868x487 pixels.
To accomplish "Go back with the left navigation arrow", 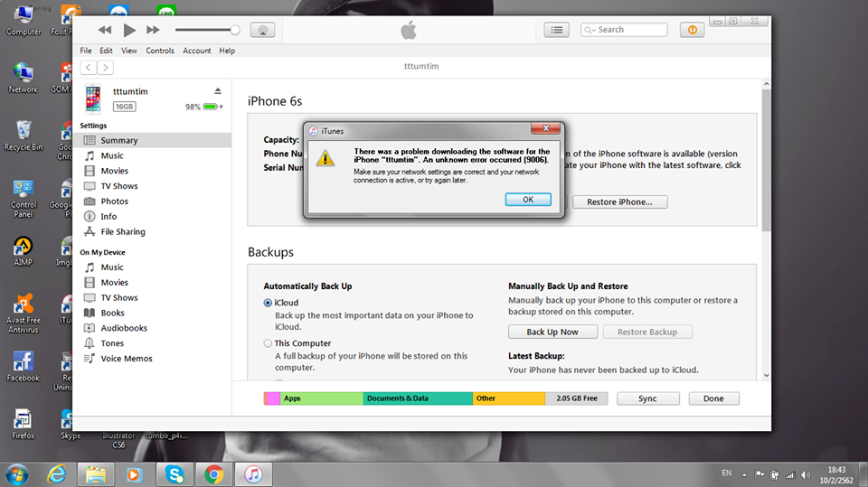I will click(89, 68).
